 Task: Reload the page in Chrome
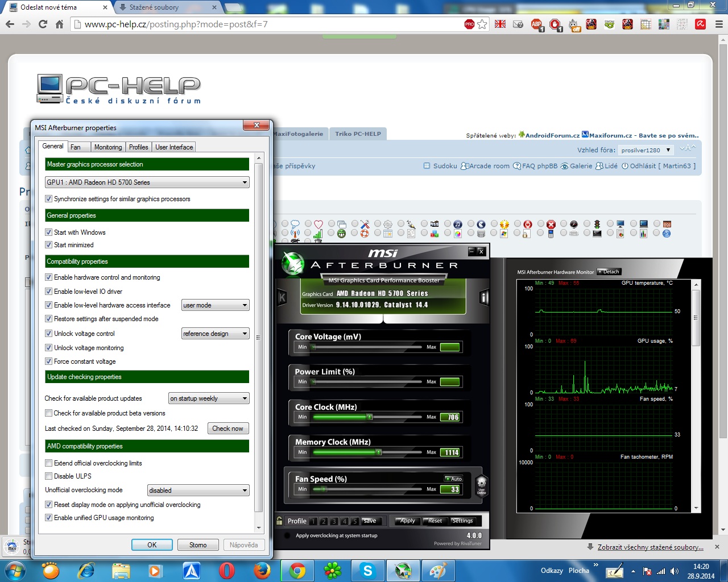[x=43, y=24]
